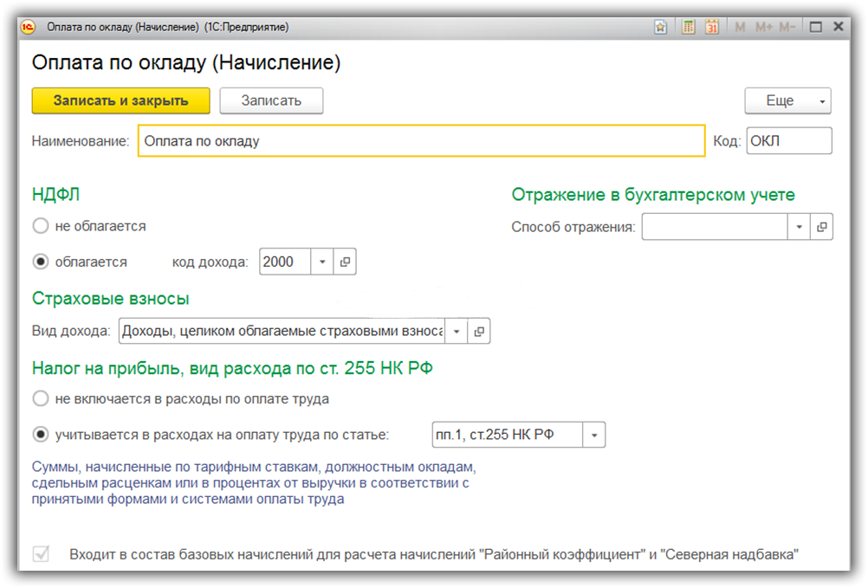868x588 pixels.
Task: Click the Код field containing ОКЛ
Action: pyautogui.click(x=789, y=141)
